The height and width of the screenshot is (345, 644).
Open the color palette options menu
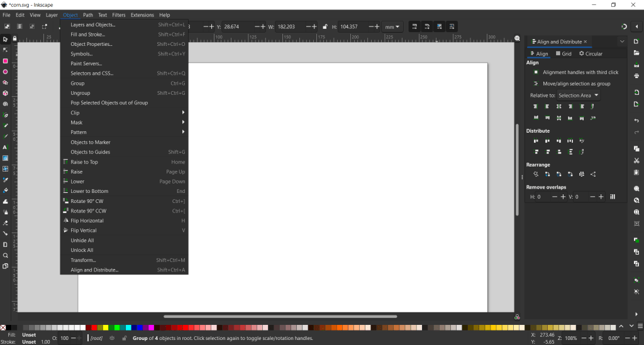[640, 326]
